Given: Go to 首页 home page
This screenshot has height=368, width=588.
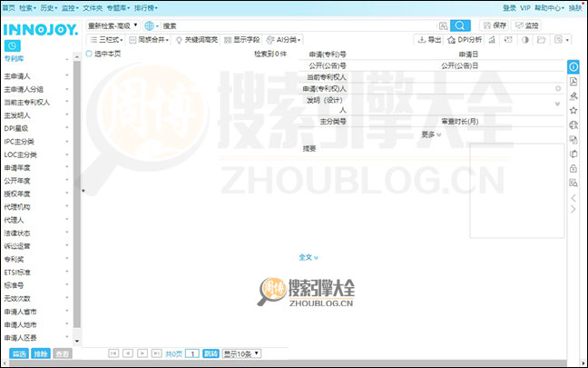Looking at the screenshot, I should (x=9, y=7).
